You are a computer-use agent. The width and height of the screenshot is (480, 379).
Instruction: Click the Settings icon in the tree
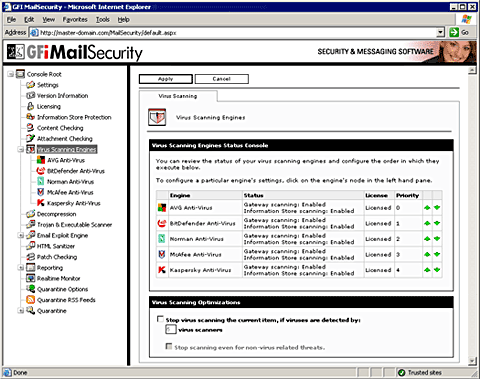coord(30,85)
